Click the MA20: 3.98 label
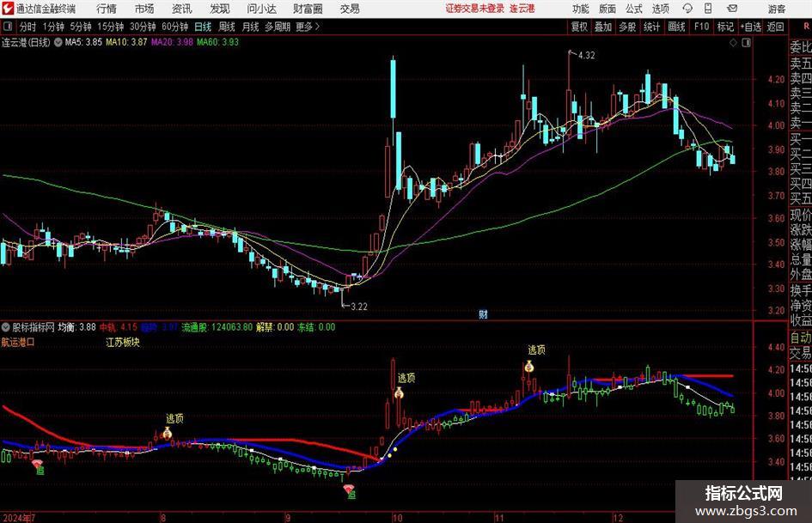Viewport: 812px width, 523px height. 172,42
